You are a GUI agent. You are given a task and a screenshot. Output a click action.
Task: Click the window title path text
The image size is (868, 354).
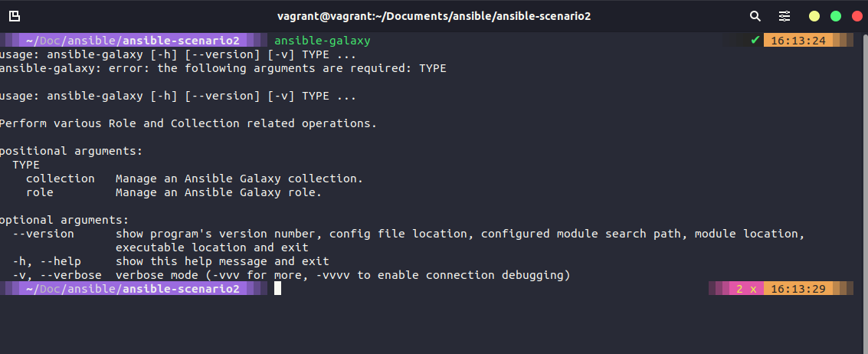[434, 16]
